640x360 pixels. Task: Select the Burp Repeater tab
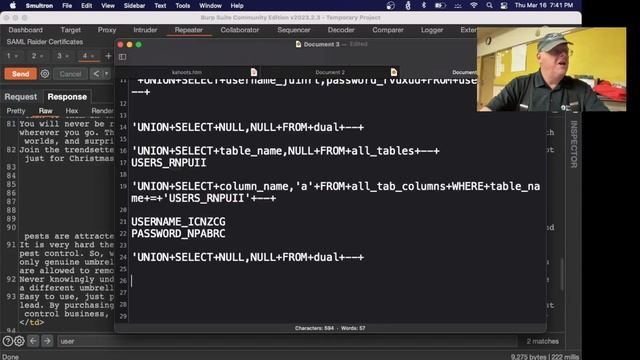click(x=189, y=30)
